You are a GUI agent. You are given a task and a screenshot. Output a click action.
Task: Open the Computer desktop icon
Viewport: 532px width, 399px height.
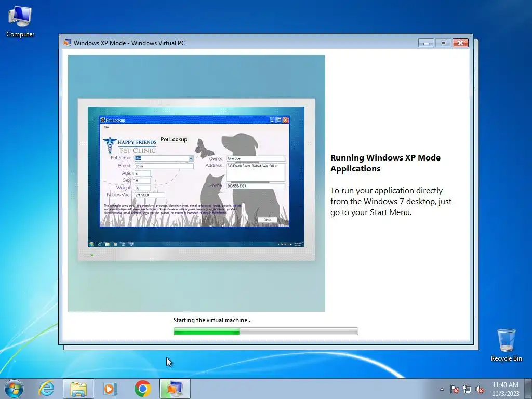[x=20, y=21]
